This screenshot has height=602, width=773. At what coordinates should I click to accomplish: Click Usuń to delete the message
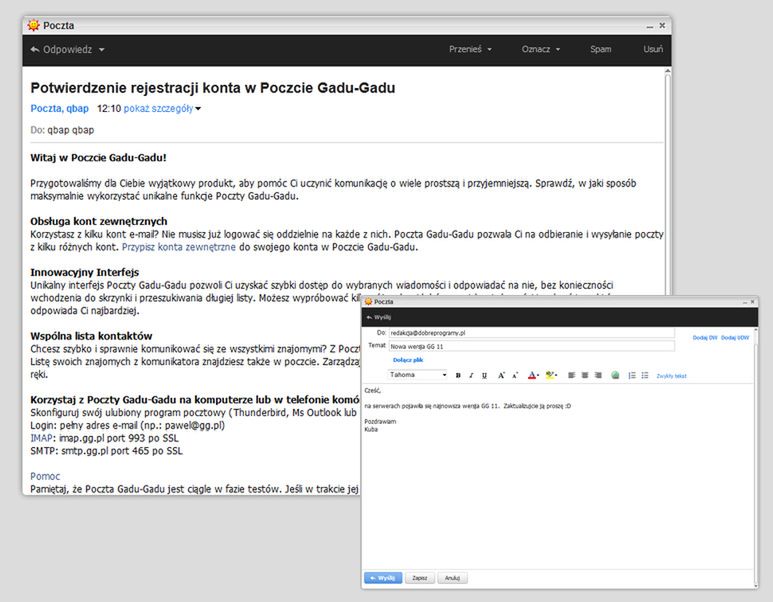(653, 49)
